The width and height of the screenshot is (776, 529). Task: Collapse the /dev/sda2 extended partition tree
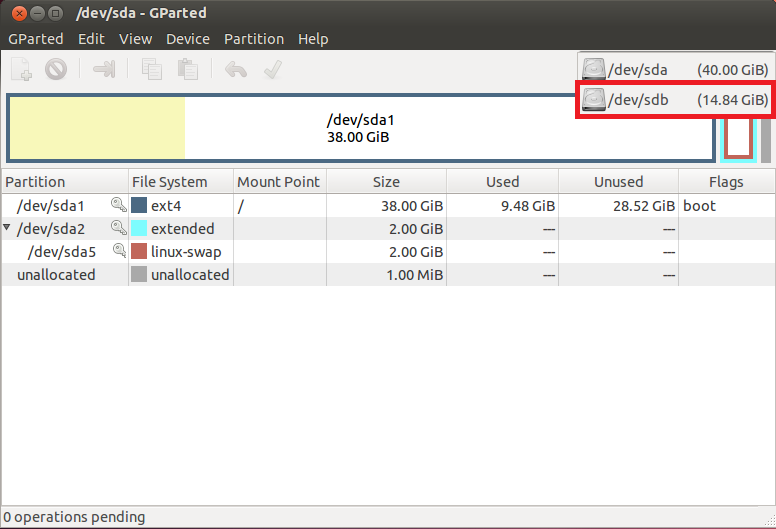point(6,228)
